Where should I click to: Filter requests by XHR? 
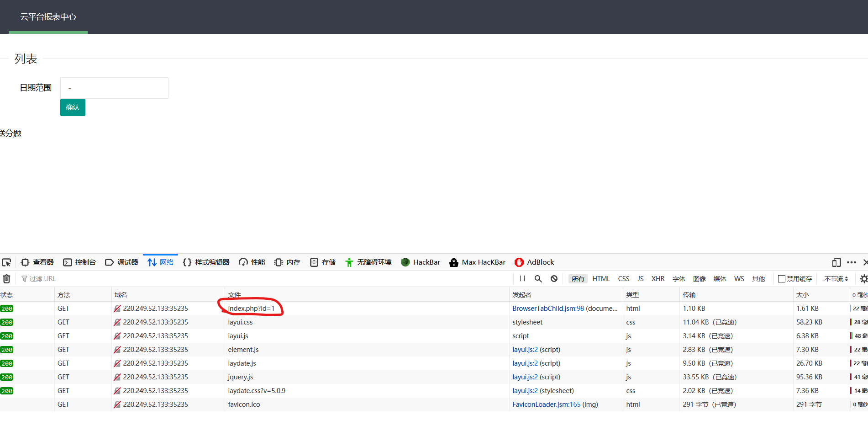click(x=658, y=279)
